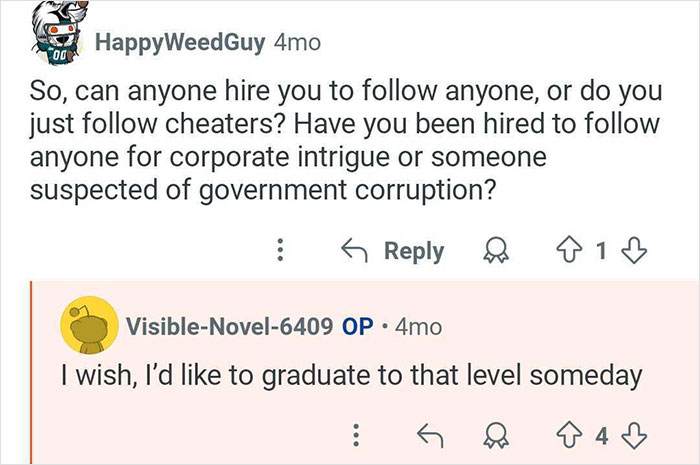Viewport: 700px width, 465px height.
Task: Click the Visible-Novel-6409 username
Action: (x=228, y=326)
